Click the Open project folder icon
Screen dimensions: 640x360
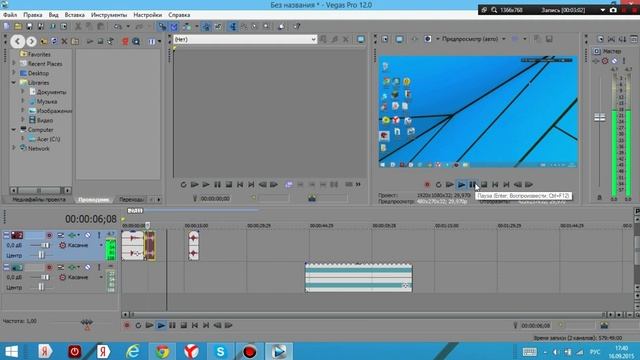click(x=18, y=27)
